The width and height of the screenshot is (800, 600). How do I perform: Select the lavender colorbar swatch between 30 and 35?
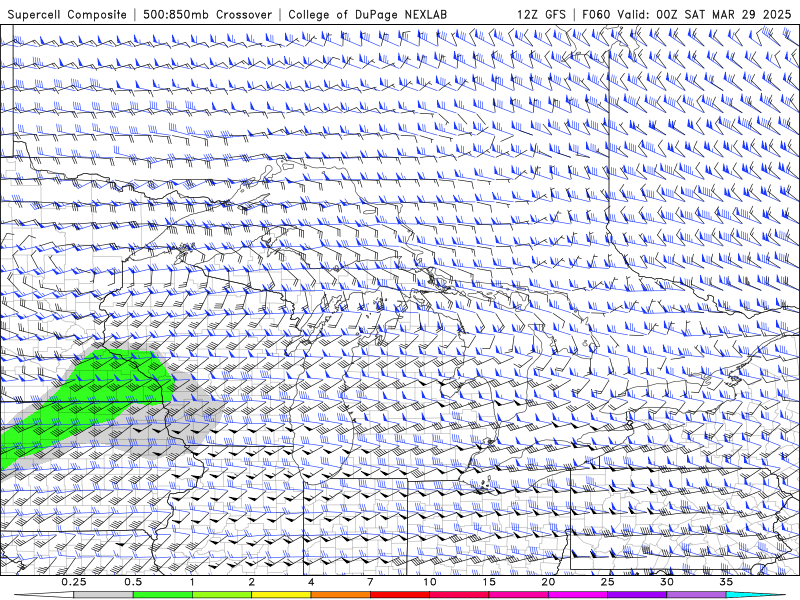tap(696, 595)
